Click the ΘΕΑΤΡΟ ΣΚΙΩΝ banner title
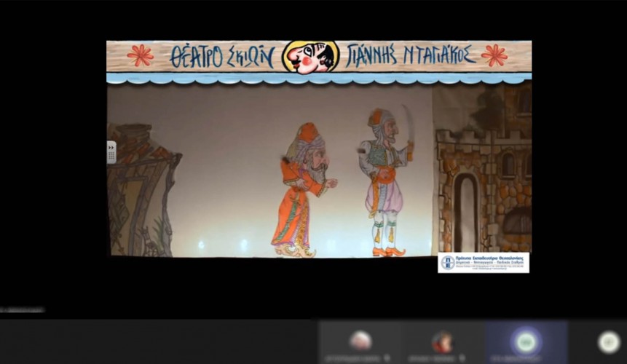The image size is (627, 364). [x=222, y=57]
